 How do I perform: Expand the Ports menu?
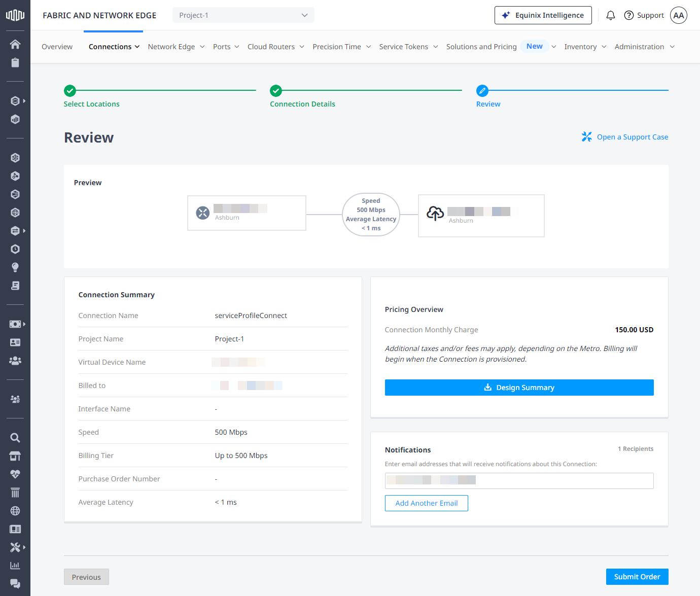click(226, 47)
